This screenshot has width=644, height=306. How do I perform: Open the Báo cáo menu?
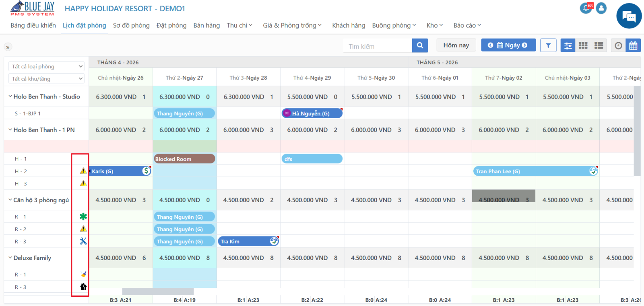coord(467,25)
